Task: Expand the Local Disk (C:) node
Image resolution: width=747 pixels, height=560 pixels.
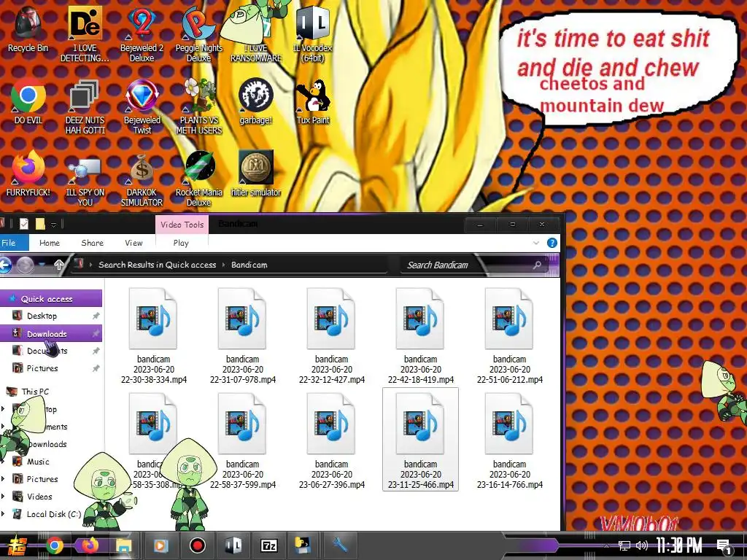Action: click(x=4, y=514)
